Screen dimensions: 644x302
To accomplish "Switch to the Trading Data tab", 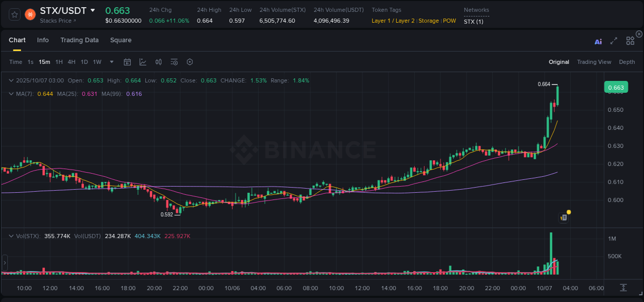I will 79,40.
